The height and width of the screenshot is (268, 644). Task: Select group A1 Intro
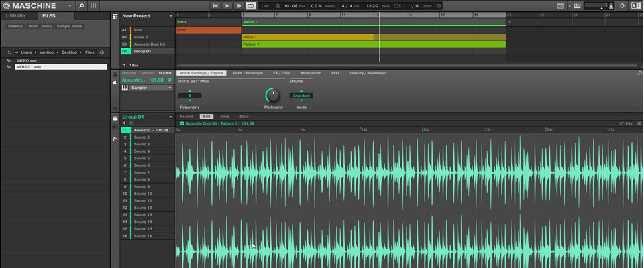click(x=148, y=30)
